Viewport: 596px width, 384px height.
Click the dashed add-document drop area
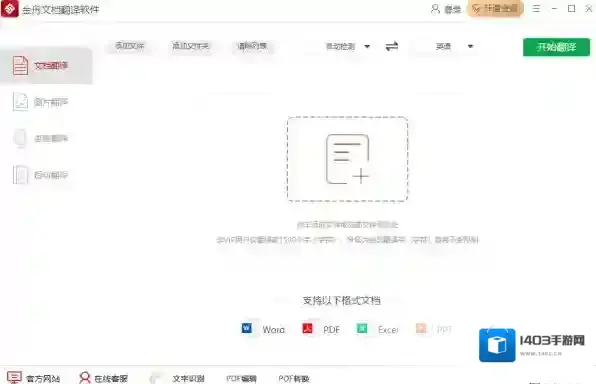(x=347, y=159)
